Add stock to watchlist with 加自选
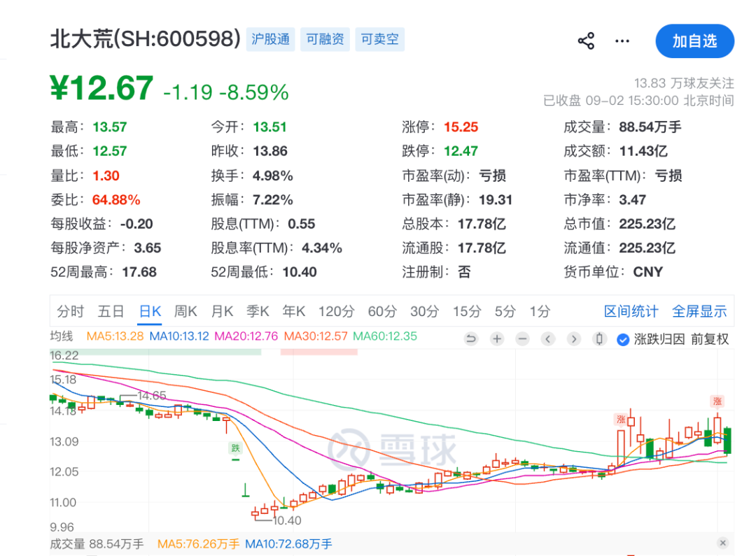 click(695, 41)
